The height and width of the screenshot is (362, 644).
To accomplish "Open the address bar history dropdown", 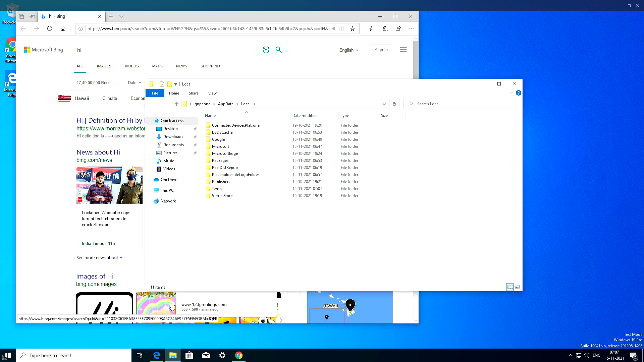I will pos(384,104).
